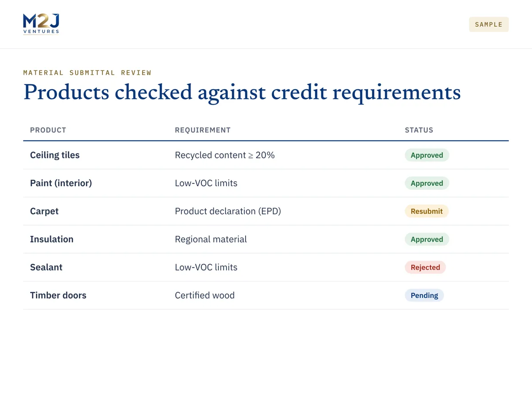This screenshot has width=532, height=399.
Task: Click the Sealant product name
Action: (46, 267)
